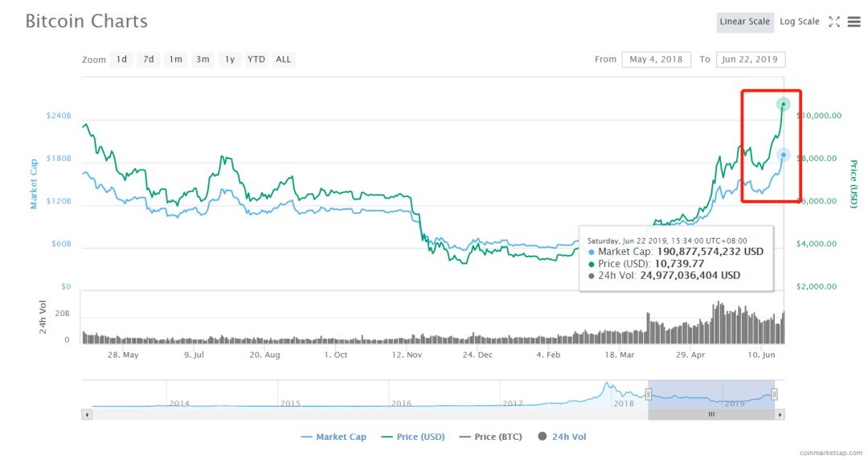This screenshot has height=460, width=868.
Task: Click the $10,000.00 price axis label
Action: point(819,115)
